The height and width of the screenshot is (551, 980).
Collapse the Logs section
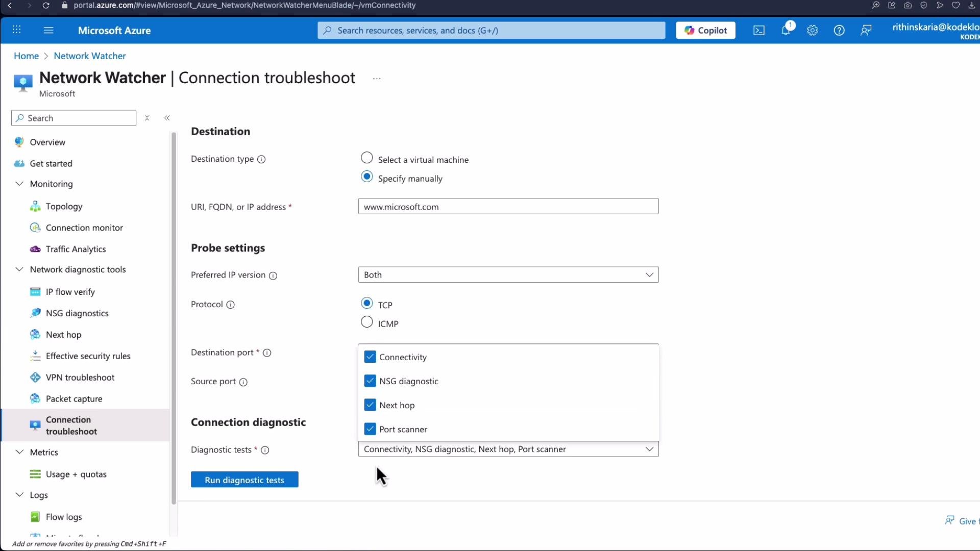[x=19, y=495]
